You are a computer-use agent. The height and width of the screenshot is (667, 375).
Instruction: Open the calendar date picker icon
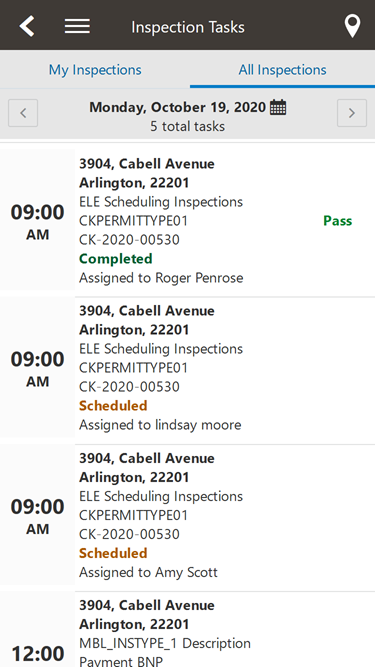[278, 107]
